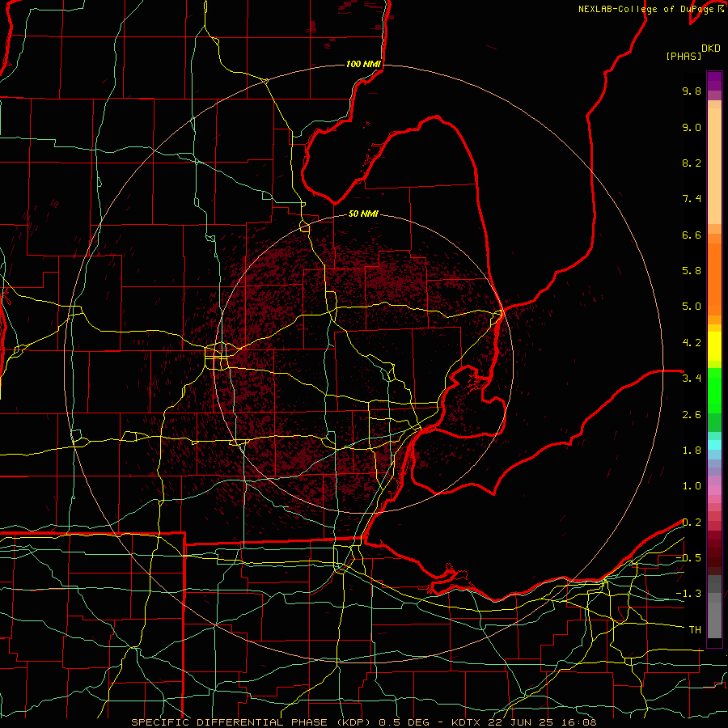Select the -0.5 scale value
728x728 pixels.
tap(688, 558)
